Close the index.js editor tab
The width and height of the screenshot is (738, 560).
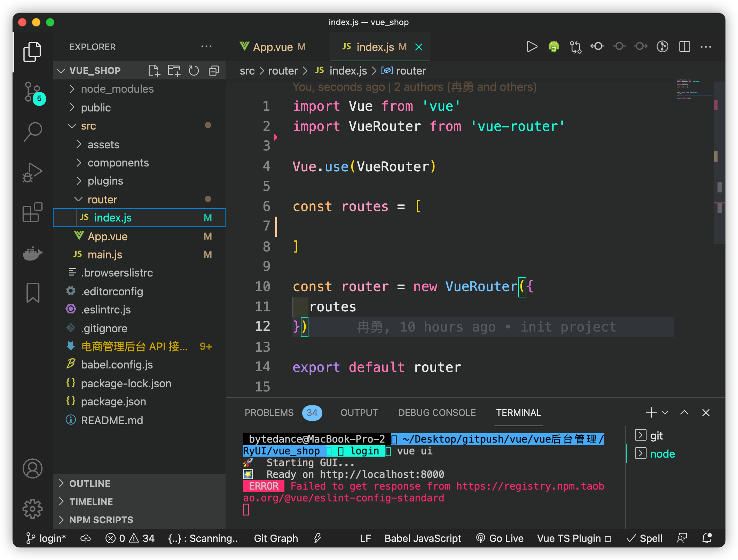pyautogui.click(x=419, y=47)
